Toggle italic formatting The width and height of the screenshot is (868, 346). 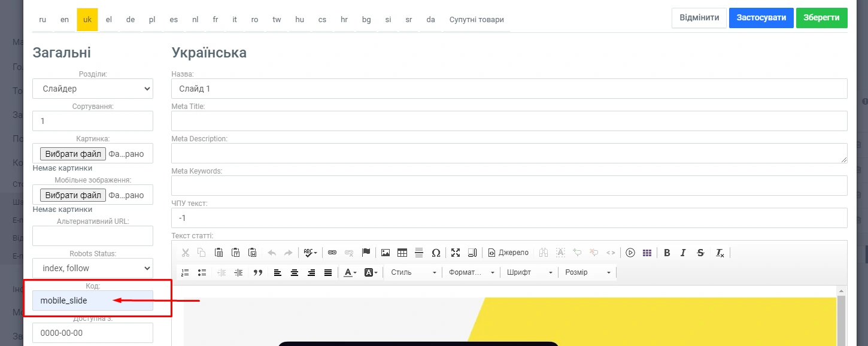pyautogui.click(x=683, y=253)
